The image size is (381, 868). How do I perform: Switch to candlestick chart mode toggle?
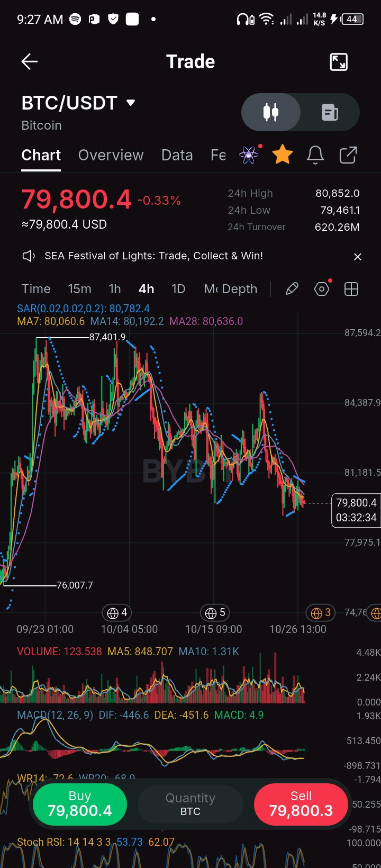point(271,112)
